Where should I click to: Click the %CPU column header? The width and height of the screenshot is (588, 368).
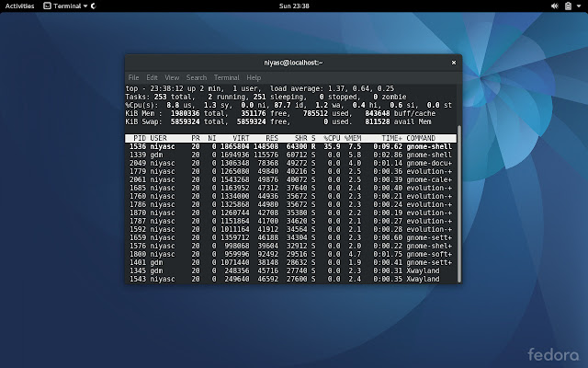point(332,138)
